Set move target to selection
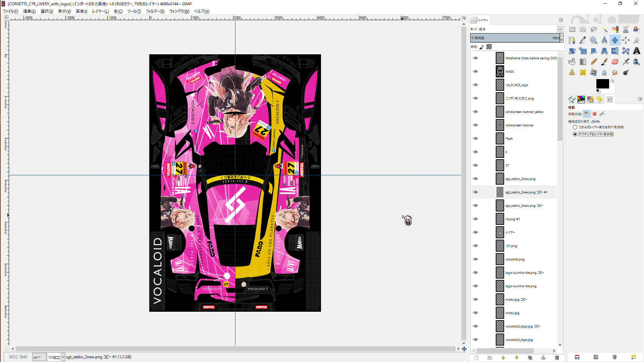 594,114
